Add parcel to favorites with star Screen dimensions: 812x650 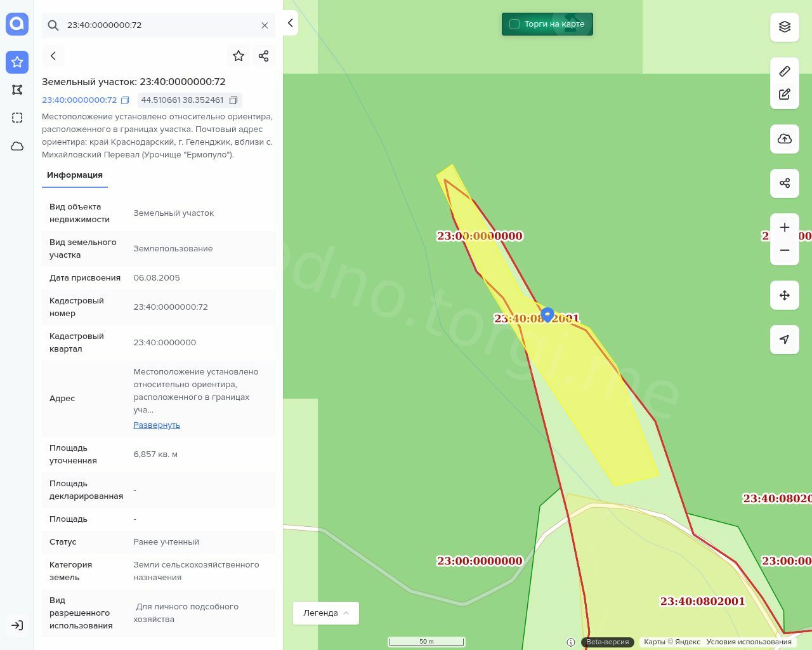[239, 56]
